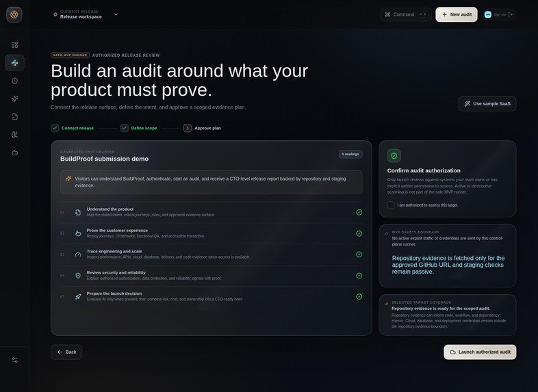
Task: Click the Trace engineering gauge icon
Action: point(78,254)
